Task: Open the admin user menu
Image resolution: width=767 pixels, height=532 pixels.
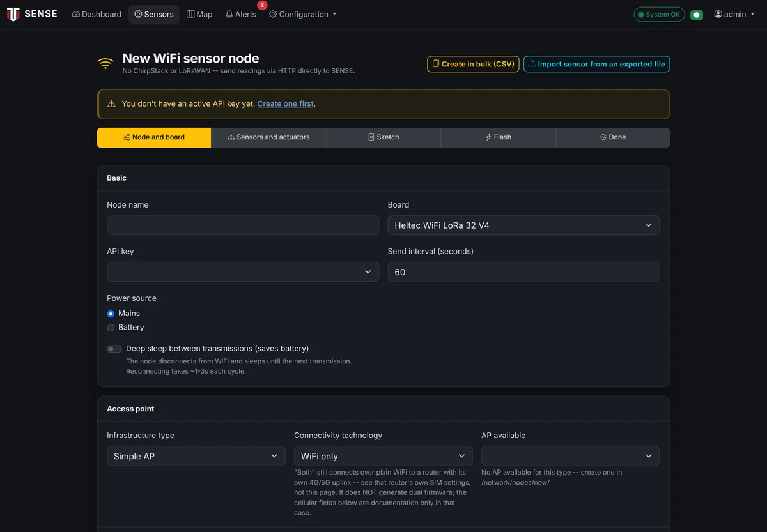Action: 734,14
